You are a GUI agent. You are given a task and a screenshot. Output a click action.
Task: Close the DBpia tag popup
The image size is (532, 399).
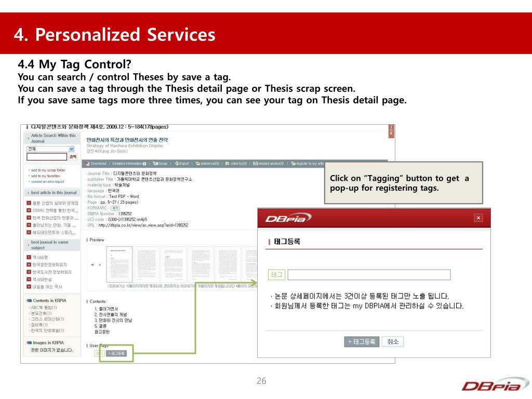[x=478, y=218]
